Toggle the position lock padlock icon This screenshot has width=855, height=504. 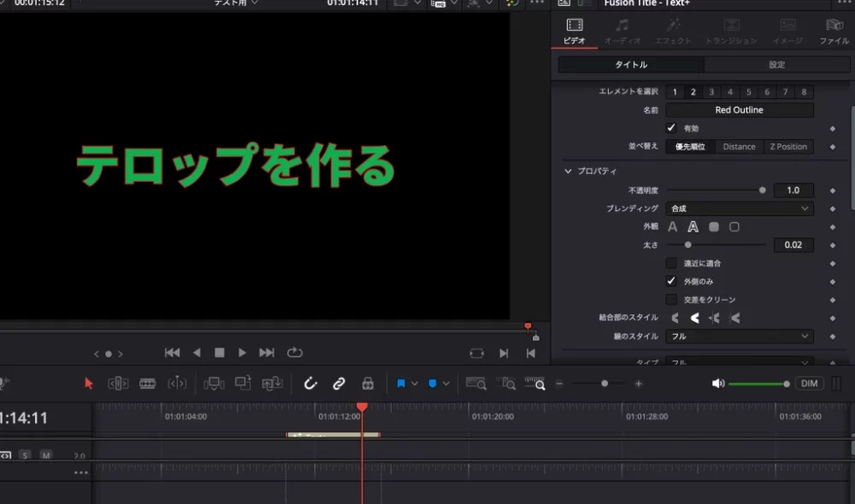[368, 384]
